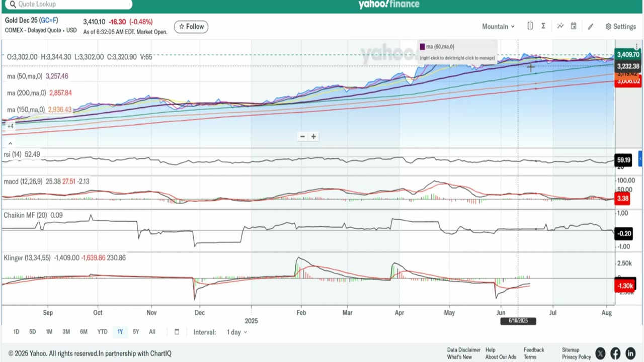The width and height of the screenshot is (644, 362).
Task: Expand the +4 hidden studies badge
Action: tap(10, 126)
